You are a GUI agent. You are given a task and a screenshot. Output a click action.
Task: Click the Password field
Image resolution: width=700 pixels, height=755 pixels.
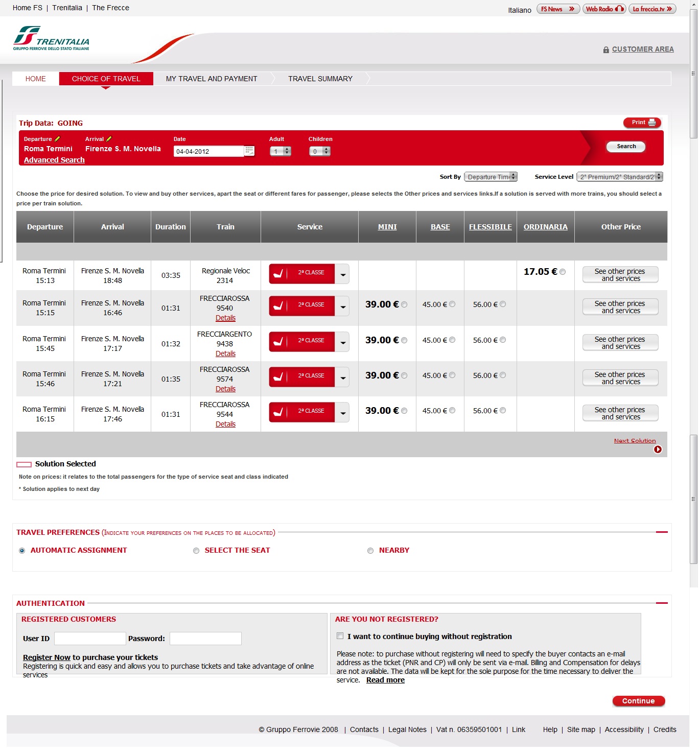coord(205,639)
